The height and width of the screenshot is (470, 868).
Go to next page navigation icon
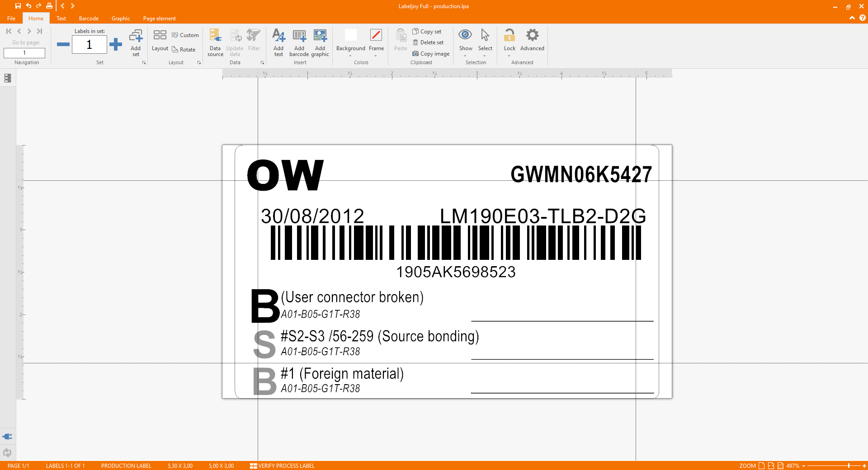(x=29, y=31)
